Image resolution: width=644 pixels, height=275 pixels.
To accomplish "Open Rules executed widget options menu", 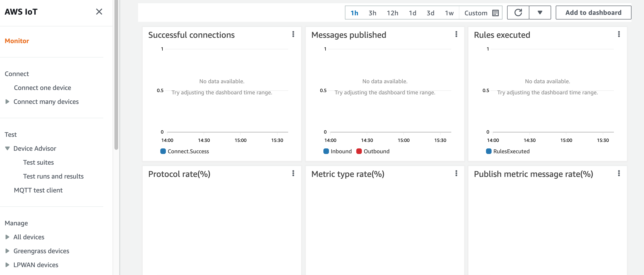I will [x=619, y=34].
